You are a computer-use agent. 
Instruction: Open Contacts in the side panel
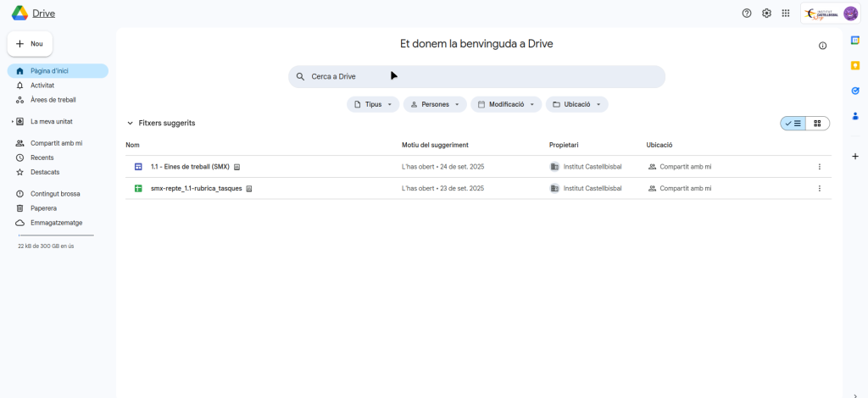click(x=855, y=116)
